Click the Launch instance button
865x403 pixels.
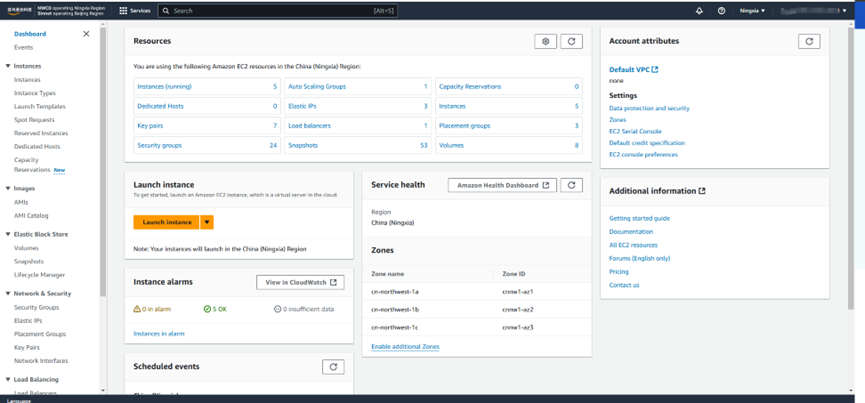167,222
